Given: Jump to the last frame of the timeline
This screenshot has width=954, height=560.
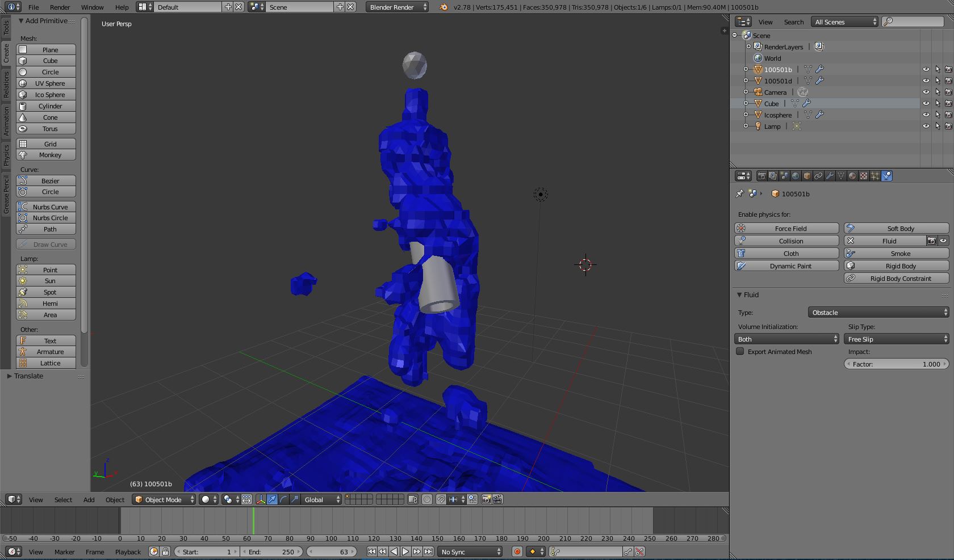Looking at the screenshot, I should click(x=428, y=551).
